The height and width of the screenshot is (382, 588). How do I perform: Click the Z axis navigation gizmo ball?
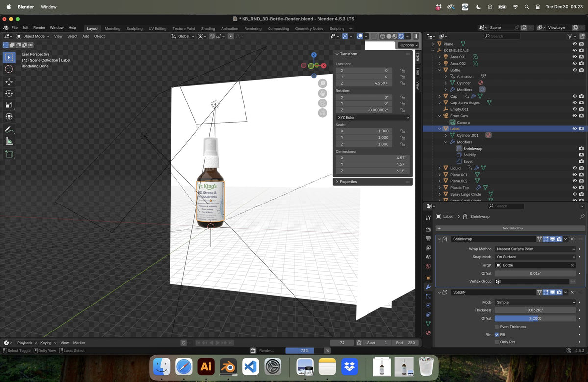click(314, 55)
